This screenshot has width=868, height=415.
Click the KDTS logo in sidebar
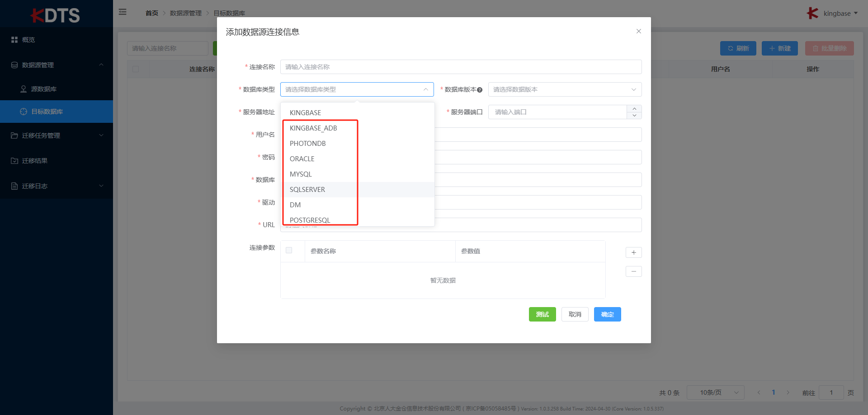coord(56,15)
